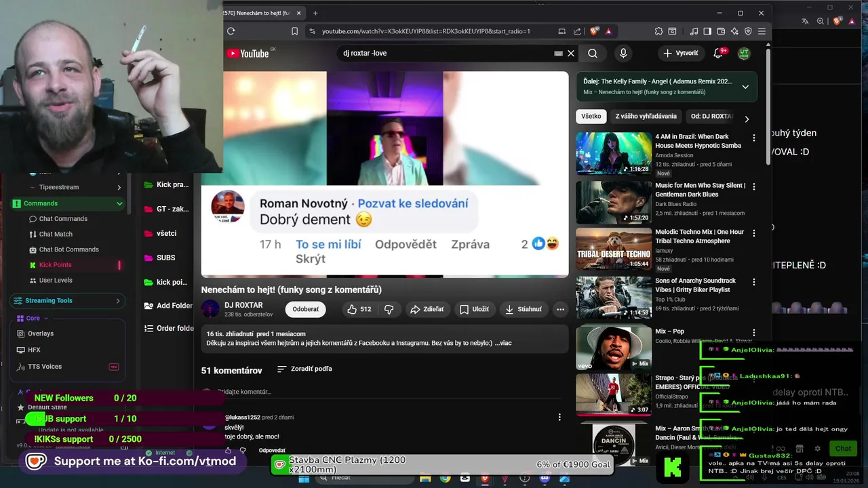The height and width of the screenshot is (488, 868).
Task: Open TTS Voices under Core
Action: 45,367
